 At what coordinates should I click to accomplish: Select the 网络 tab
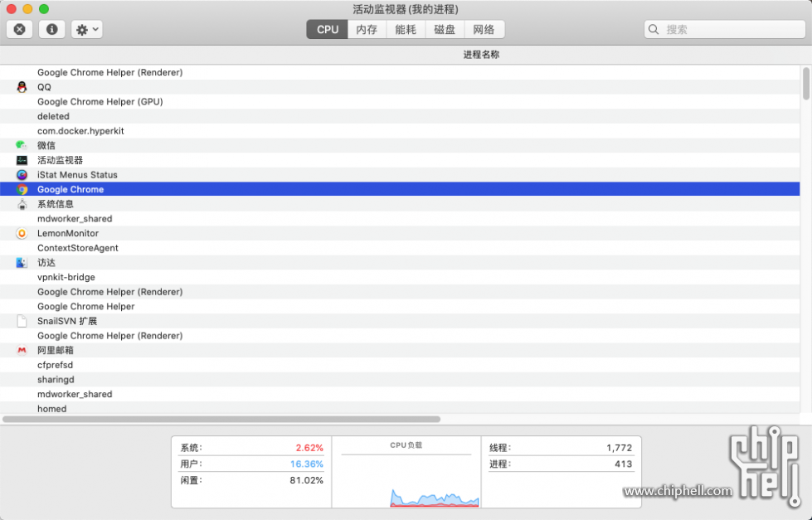pyautogui.click(x=484, y=30)
